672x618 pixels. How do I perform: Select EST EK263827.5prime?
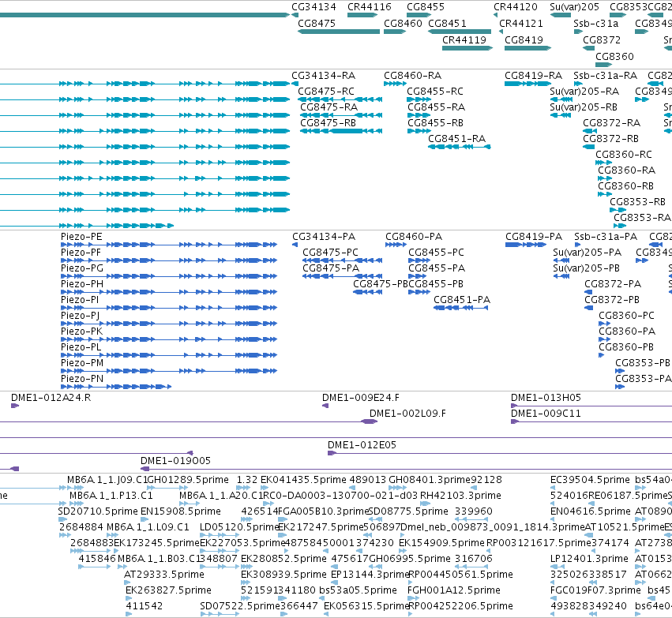coord(168,590)
